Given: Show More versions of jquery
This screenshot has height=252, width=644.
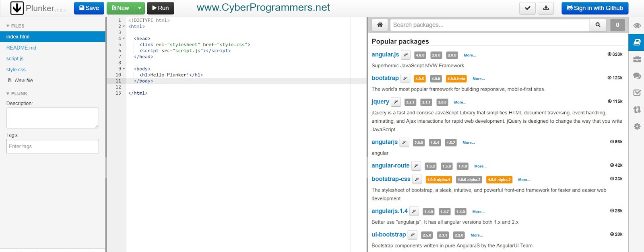Looking at the screenshot, I should (460, 103).
